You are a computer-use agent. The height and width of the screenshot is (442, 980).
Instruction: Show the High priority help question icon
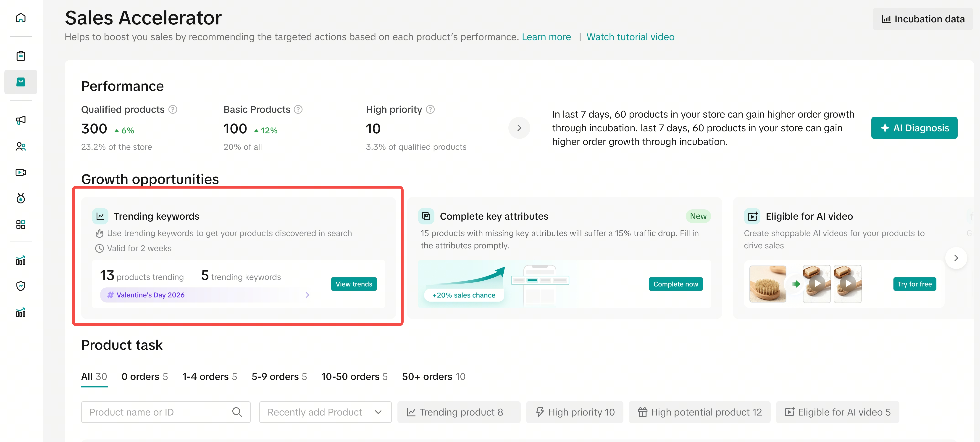tap(430, 110)
